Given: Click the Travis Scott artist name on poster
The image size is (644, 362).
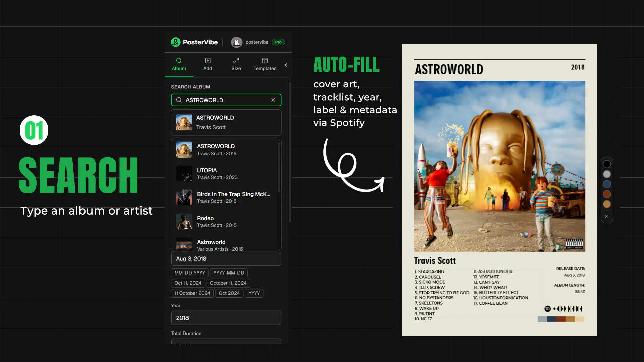Looking at the screenshot, I should 435,260.
